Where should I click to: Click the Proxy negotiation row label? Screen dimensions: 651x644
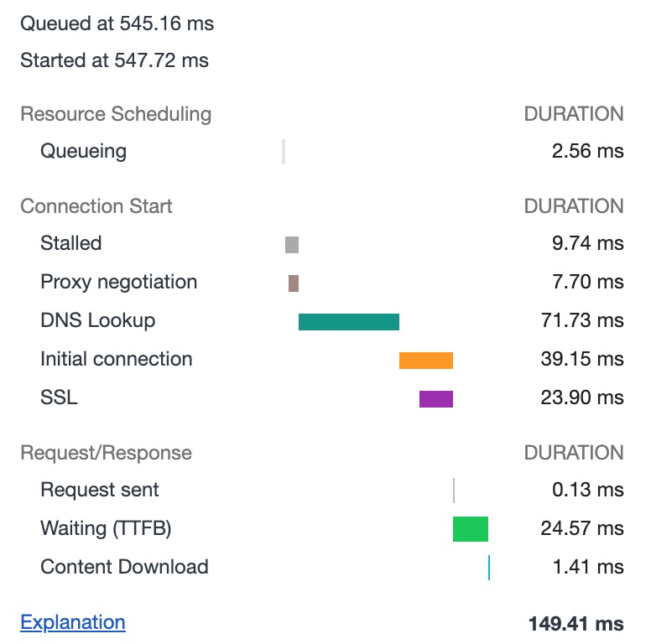tap(119, 282)
